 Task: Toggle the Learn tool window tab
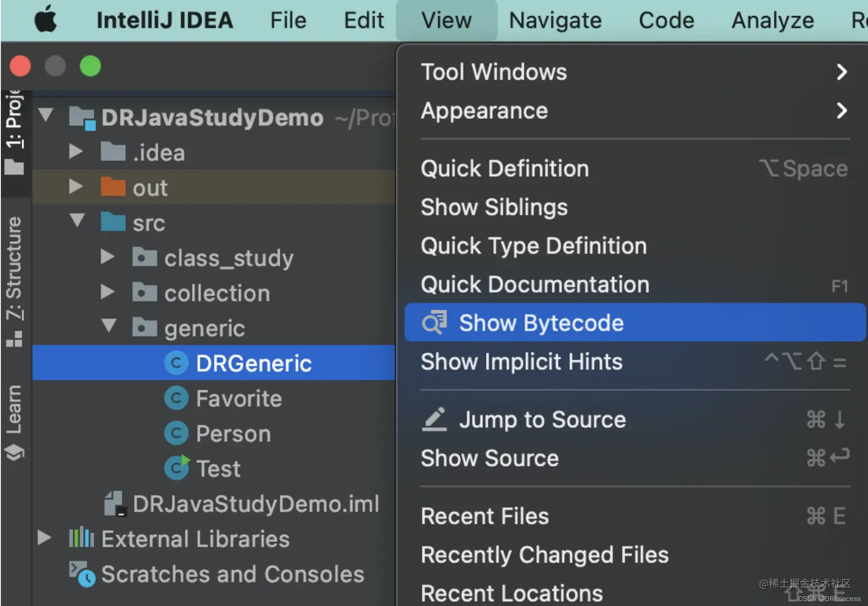click(14, 423)
